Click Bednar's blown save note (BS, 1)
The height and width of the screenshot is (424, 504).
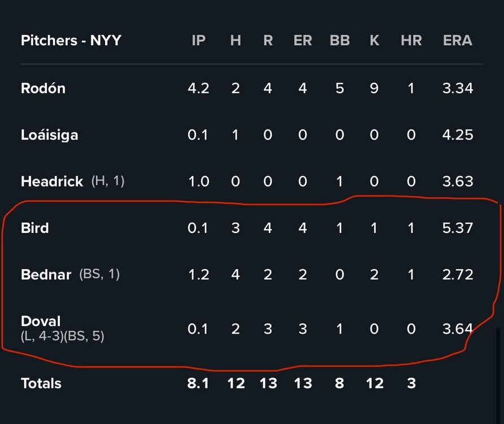click(99, 274)
